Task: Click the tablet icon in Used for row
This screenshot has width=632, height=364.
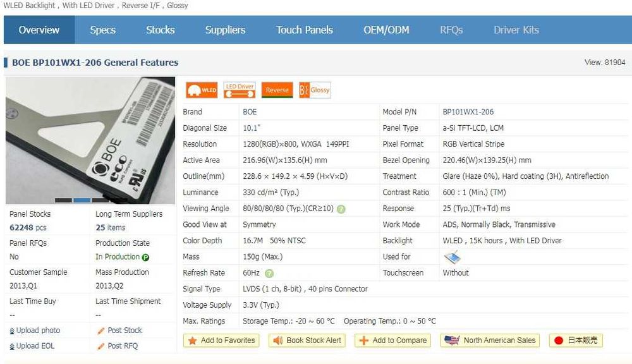Action: pyautogui.click(x=452, y=257)
